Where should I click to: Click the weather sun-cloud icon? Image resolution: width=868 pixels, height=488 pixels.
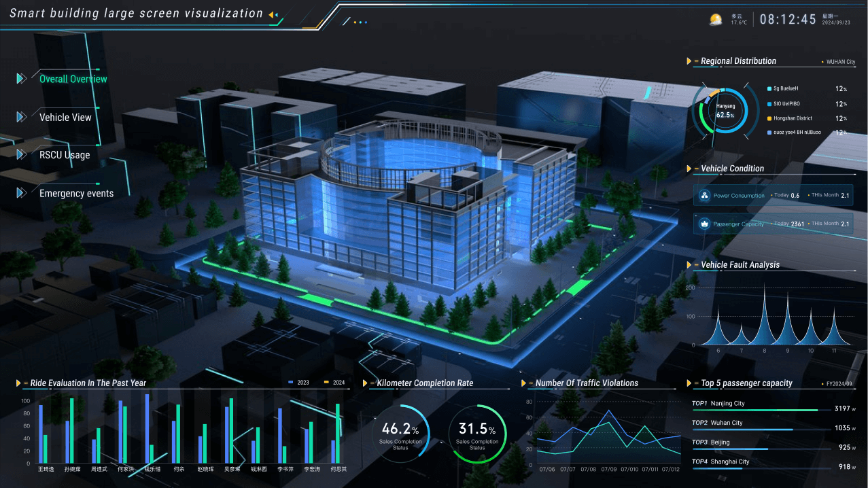click(x=715, y=19)
